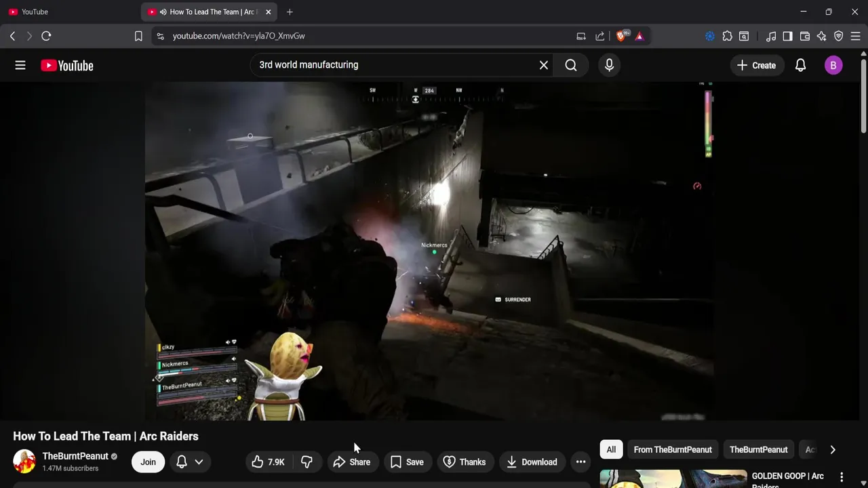Open browser extensions puzzle icon
This screenshot has width=868, height=488.
tap(727, 36)
